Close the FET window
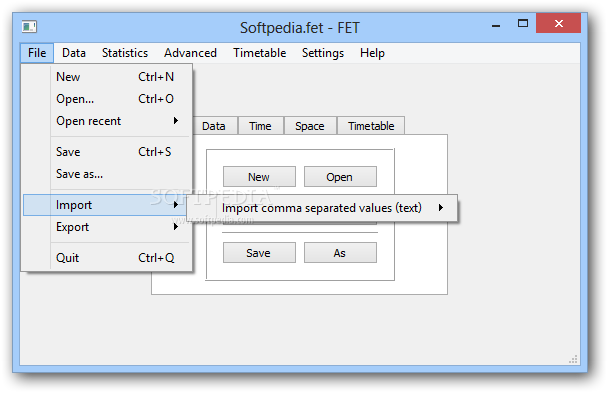Viewport: 608px width, 393px height. (x=558, y=23)
